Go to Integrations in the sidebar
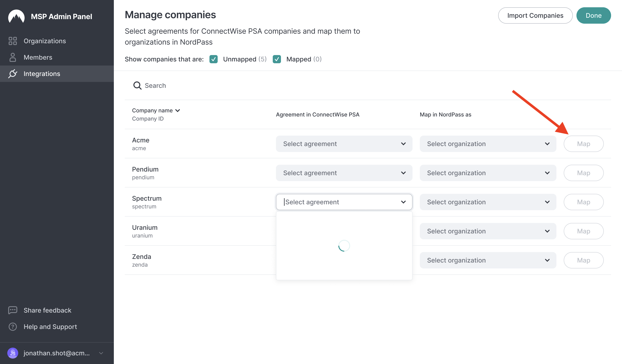This screenshot has height=364, width=622. click(x=57, y=73)
